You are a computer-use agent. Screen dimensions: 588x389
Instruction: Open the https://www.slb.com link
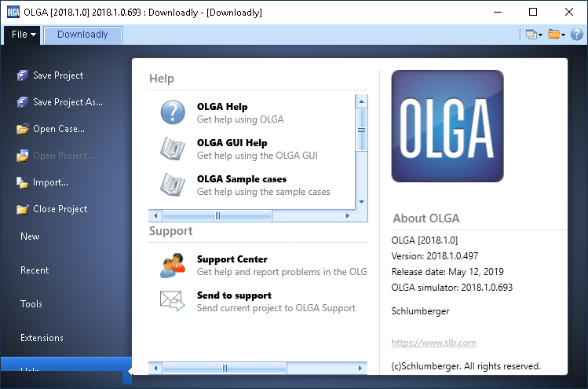click(433, 343)
